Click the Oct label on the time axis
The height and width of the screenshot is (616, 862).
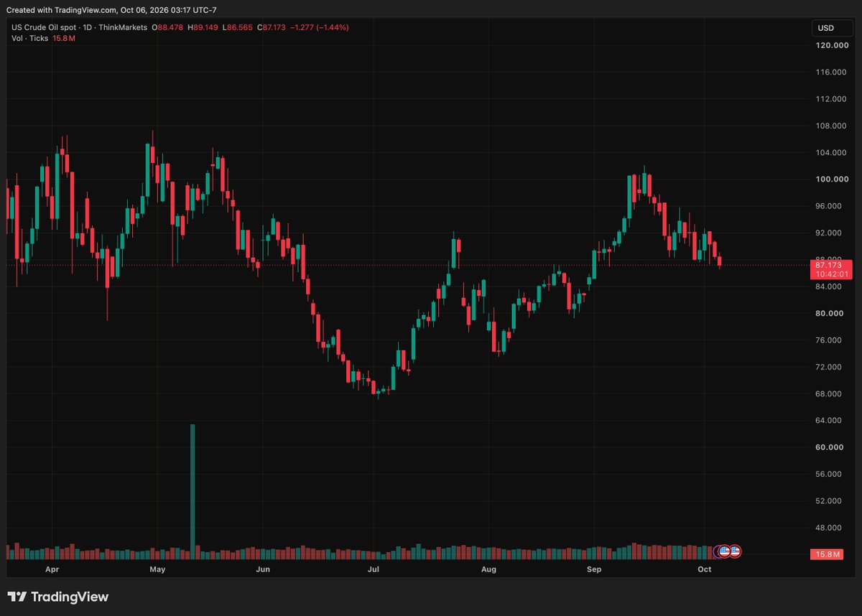705,569
